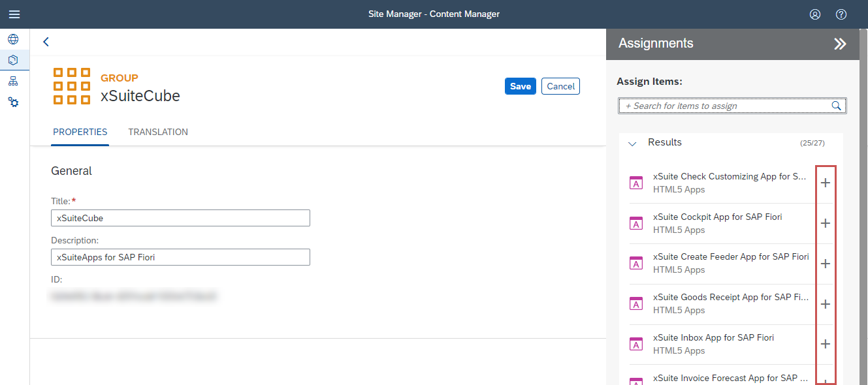Select the Content Manager cube icon

(x=13, y=60)
